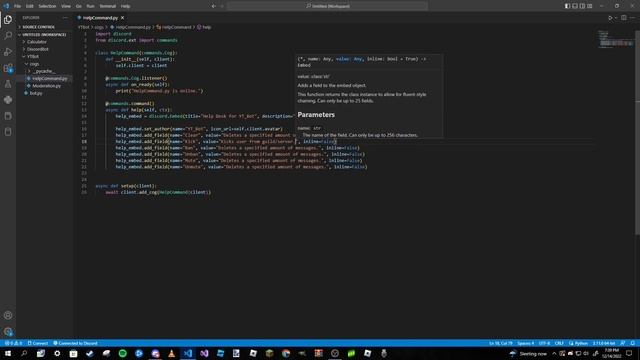Screen dimensions: 640x360
Task: Click the command center search box
Action: [327, 6]
